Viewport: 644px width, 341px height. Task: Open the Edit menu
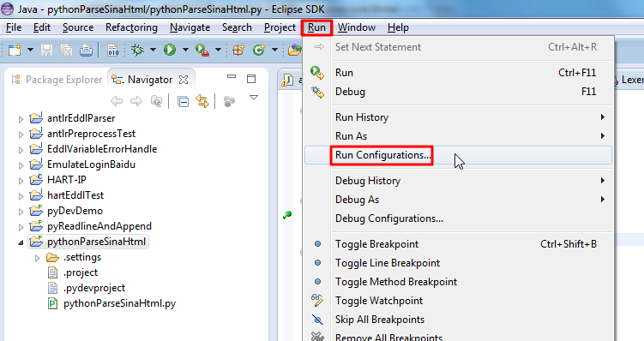(x=42, y=27)
